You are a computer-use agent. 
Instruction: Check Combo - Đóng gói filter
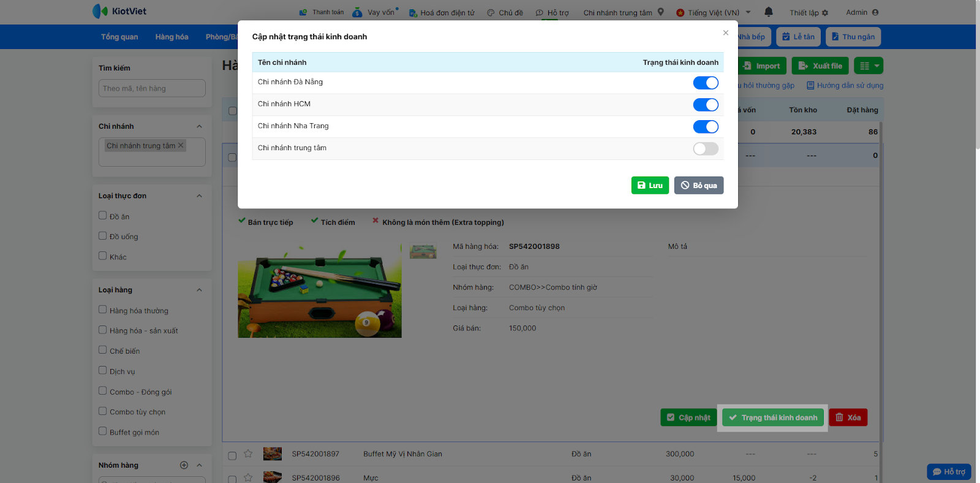pos(103,390)
